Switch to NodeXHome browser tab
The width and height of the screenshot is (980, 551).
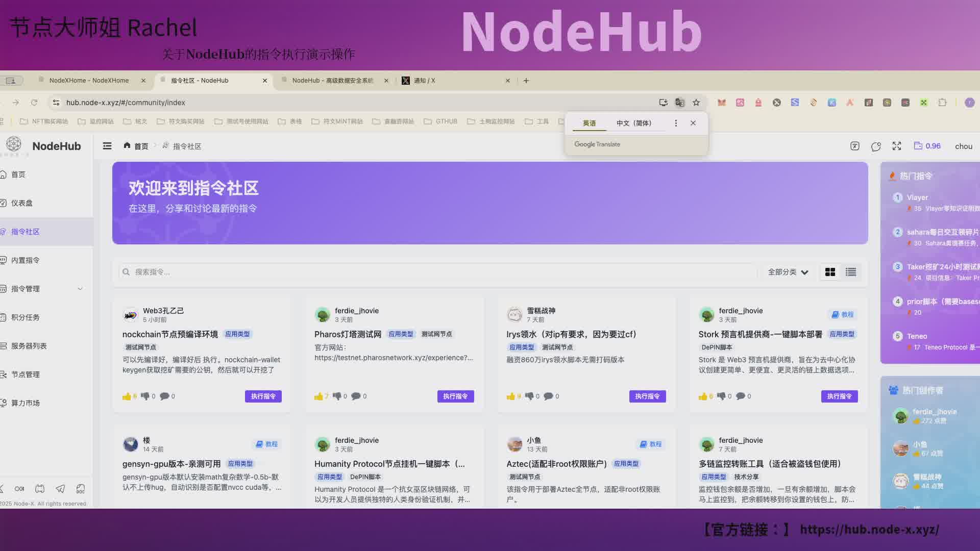89,81
